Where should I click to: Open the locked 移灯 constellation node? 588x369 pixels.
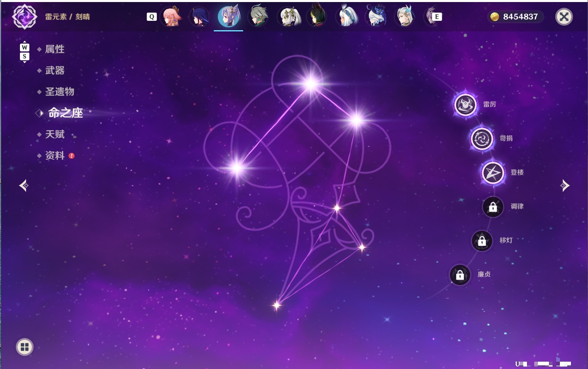[482, 241]
